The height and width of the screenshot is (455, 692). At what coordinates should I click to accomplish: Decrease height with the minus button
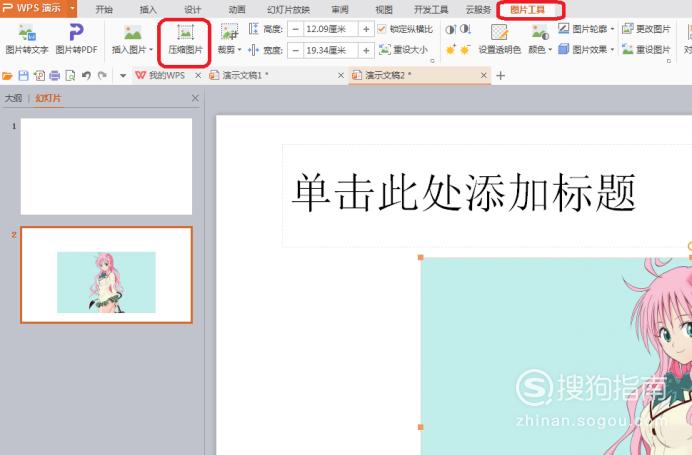[296, 29]
